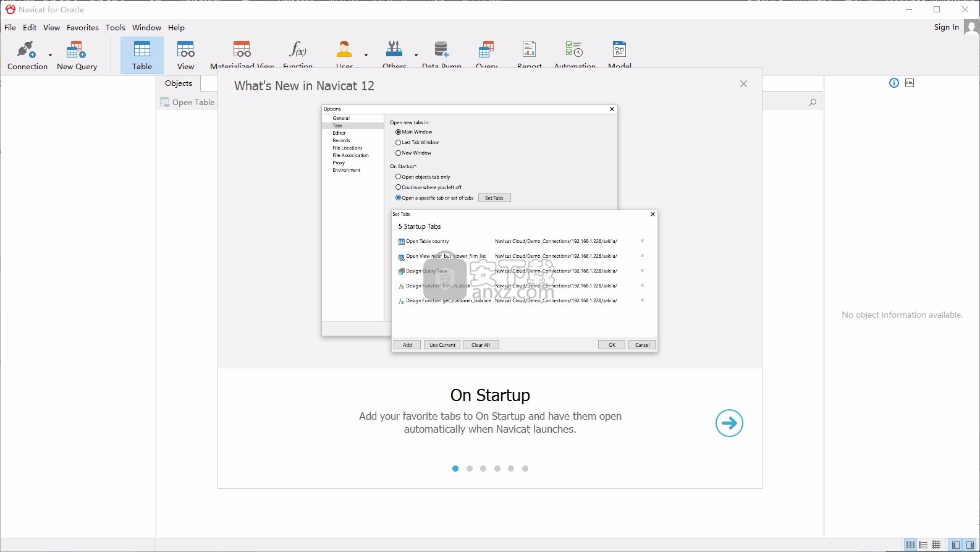Close the What's New dialog
Screen dimensions: 980x552
743,84
